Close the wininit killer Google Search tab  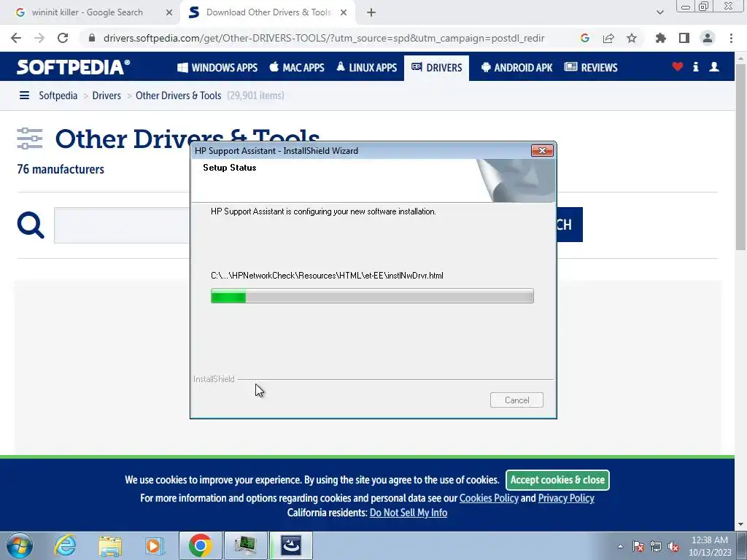[169, 13]
